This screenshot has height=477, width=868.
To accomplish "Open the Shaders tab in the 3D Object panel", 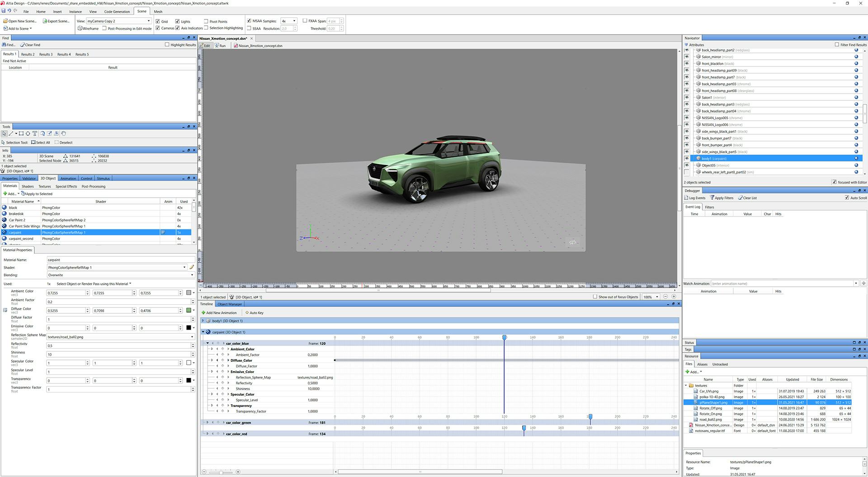I will pyautogui.click(x=28, y=186).
